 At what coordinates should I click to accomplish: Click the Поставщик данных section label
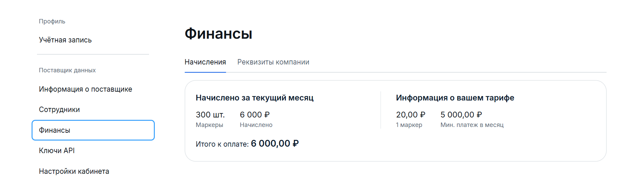pos(67,70)
